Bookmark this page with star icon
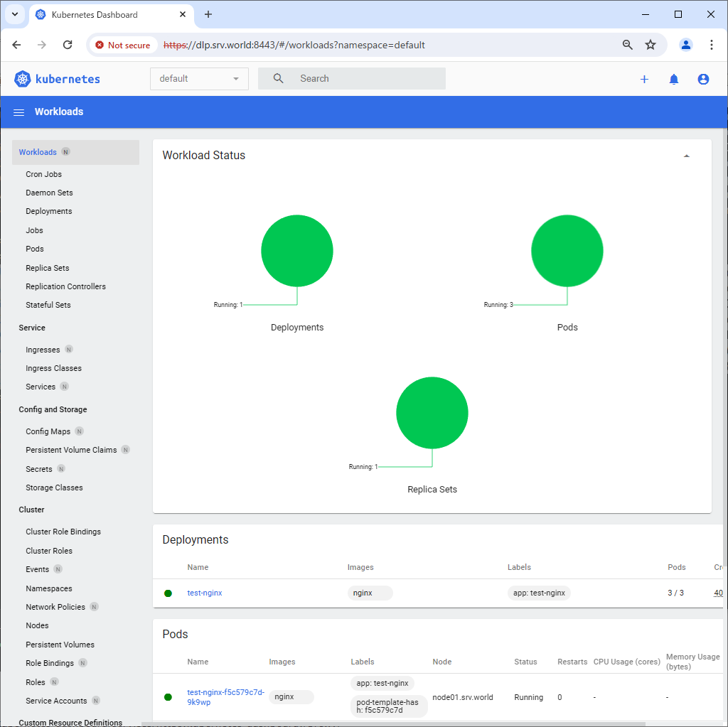This screenshot has height=727, width=728. (651, 45)
